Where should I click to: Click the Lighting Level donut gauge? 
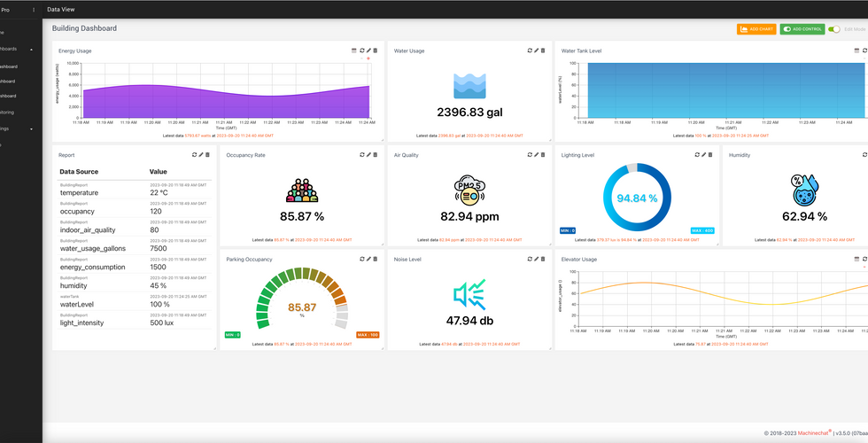tap(637, 197)
